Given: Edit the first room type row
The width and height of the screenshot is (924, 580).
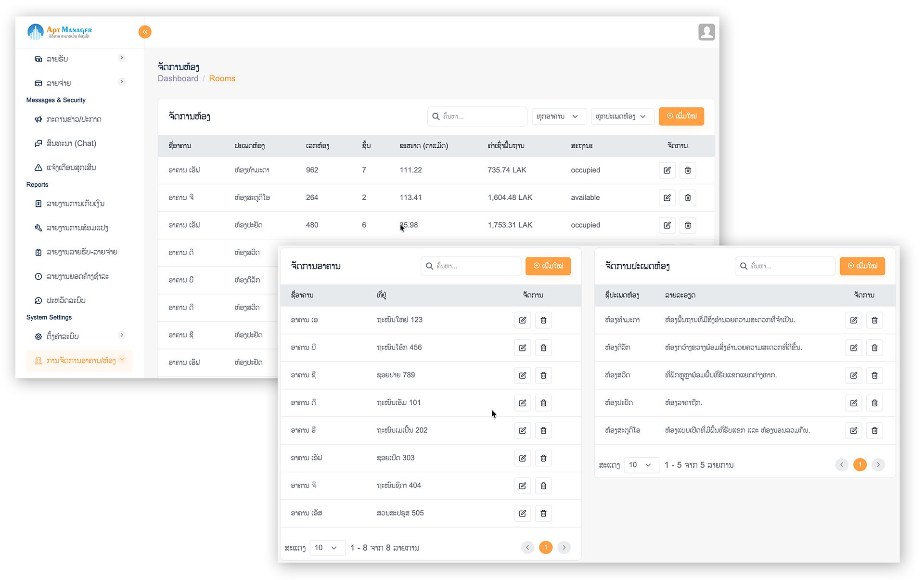Looking at the screenshot, I should tap(853, 320).
